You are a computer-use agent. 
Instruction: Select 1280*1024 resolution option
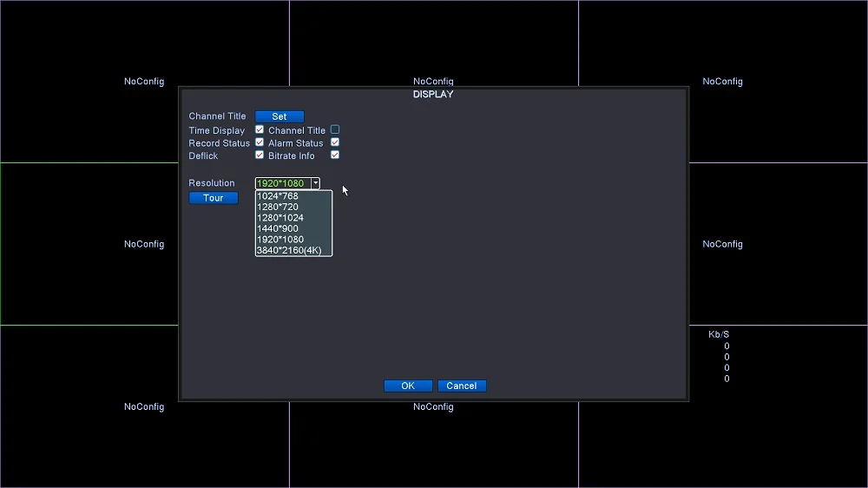pos(293,218)
